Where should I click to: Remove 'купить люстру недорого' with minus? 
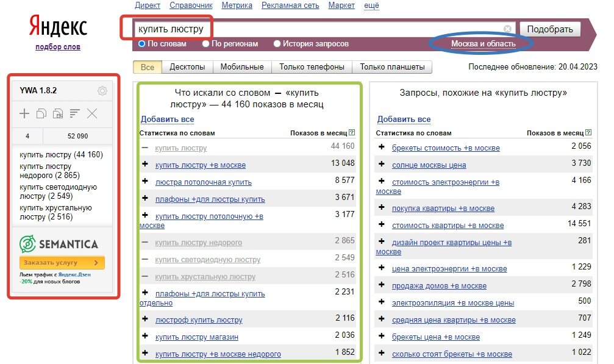click(145, 242)
